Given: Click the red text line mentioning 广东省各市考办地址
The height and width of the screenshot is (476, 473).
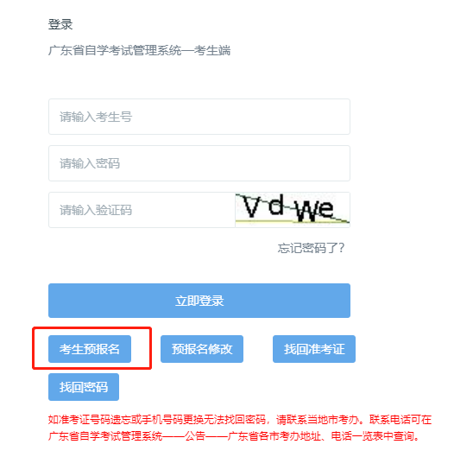Looking at the screenshot, I should coord(234,436).
